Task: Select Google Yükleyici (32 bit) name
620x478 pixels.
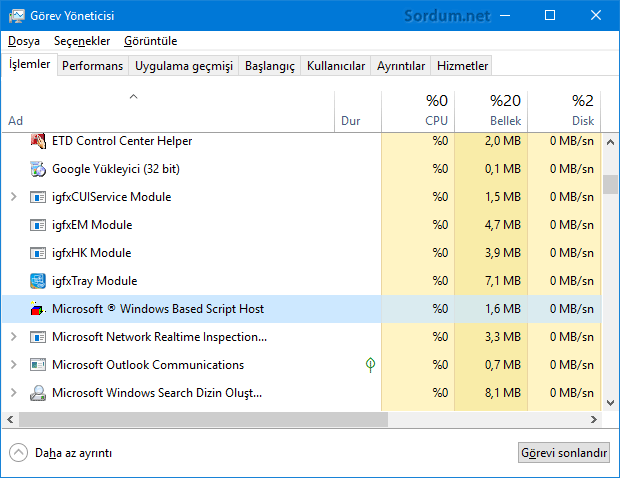Action: click(116, 169)
